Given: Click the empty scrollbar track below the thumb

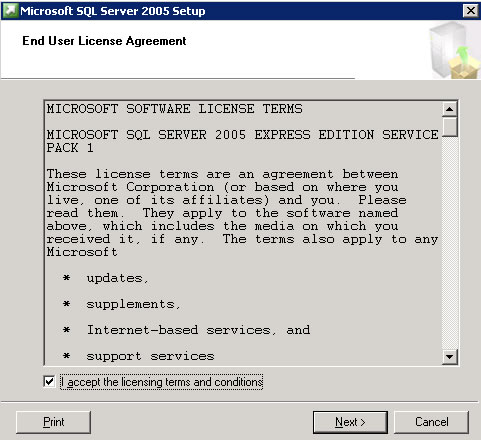Looking at the screenshot, I should click(450, 243).
